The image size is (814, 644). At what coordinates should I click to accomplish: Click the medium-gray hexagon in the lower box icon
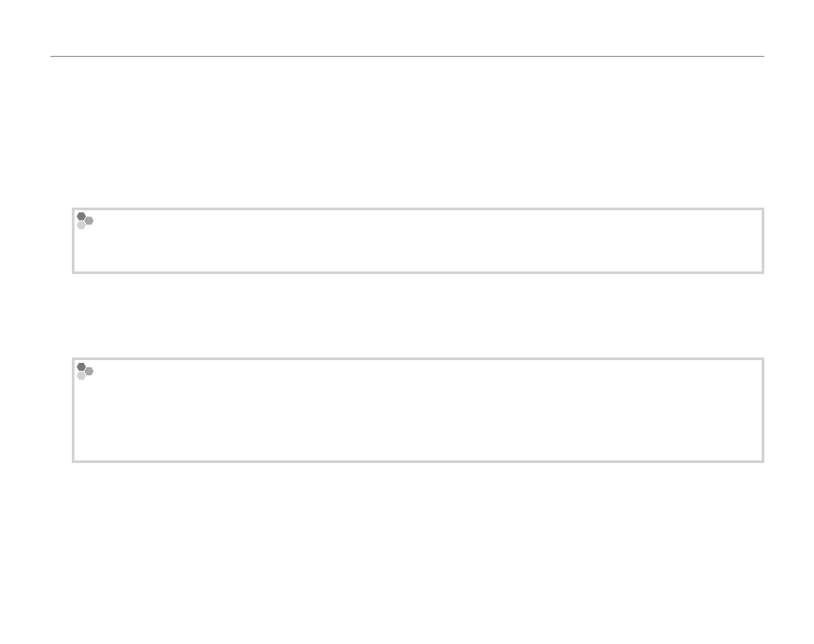point(89,371)
